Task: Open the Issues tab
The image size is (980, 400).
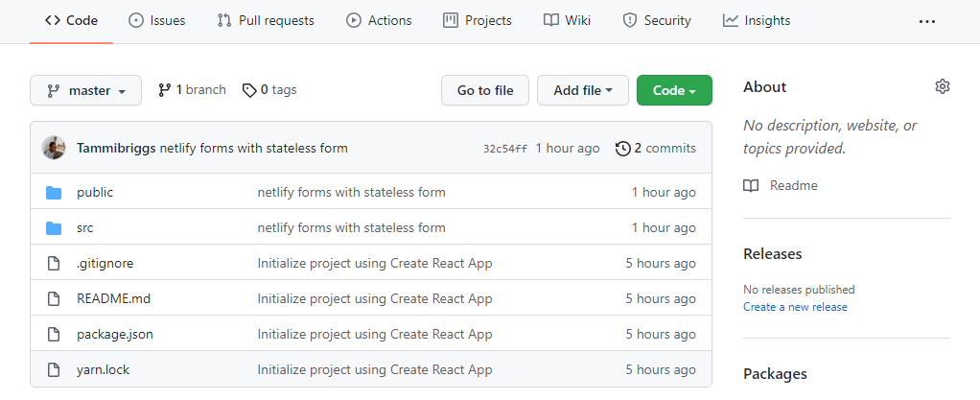Action: 156,21
